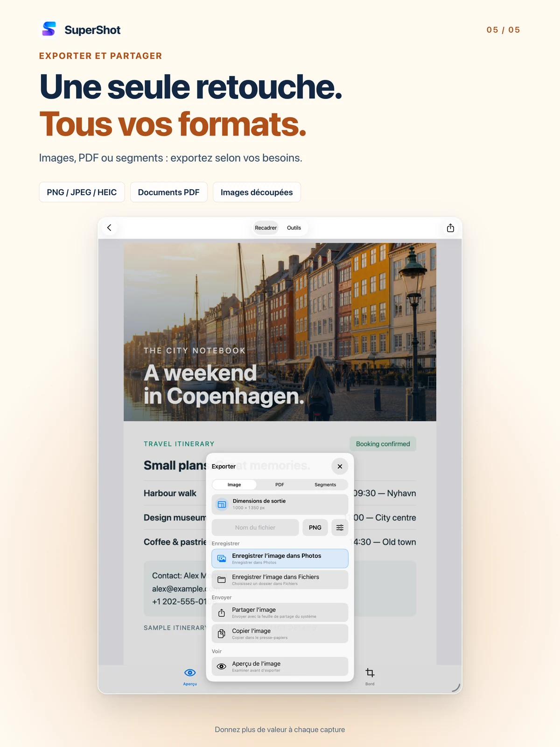Screen dimensions: 560x747
Task: Select the Bord crop tool
Action: tap(370, 676)
